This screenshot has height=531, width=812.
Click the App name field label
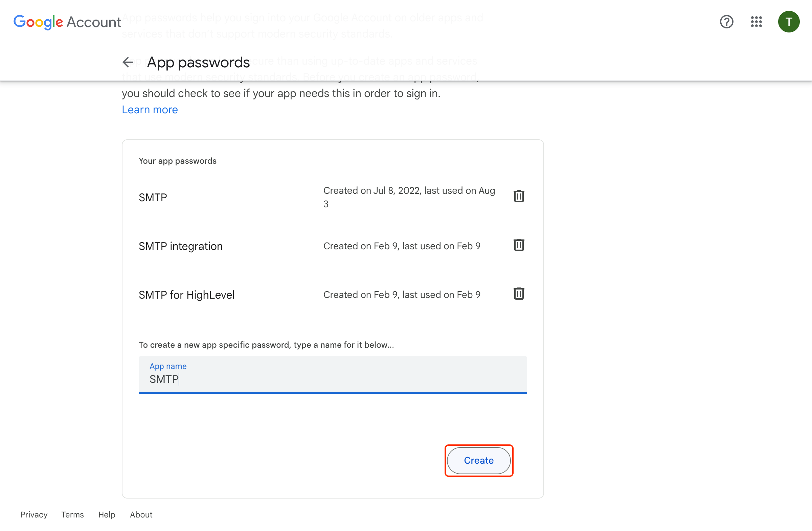point(168,366)
